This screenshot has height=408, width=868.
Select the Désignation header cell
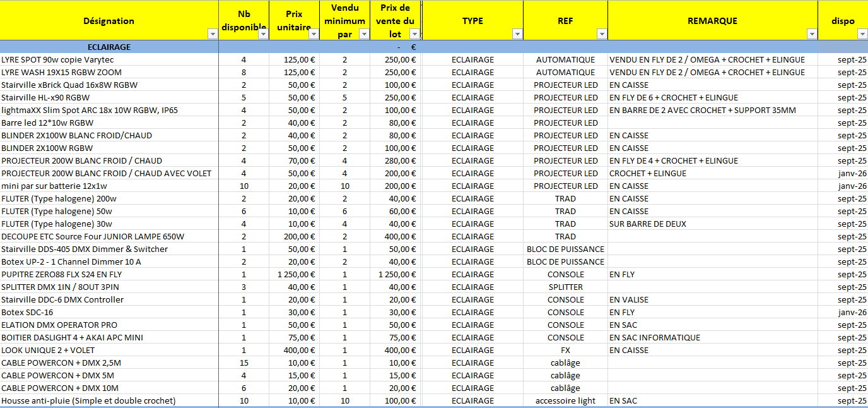click(109, 20)
